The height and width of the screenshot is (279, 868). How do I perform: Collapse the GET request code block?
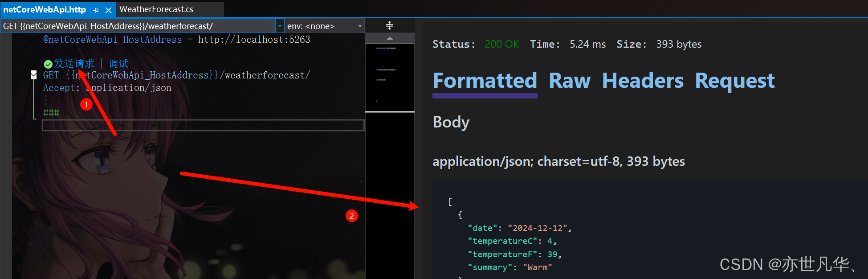[x=33, y=75]
